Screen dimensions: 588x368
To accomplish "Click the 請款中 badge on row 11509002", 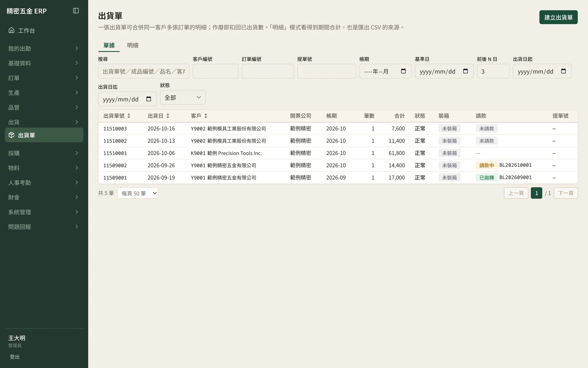I will [x=487, y=165].
